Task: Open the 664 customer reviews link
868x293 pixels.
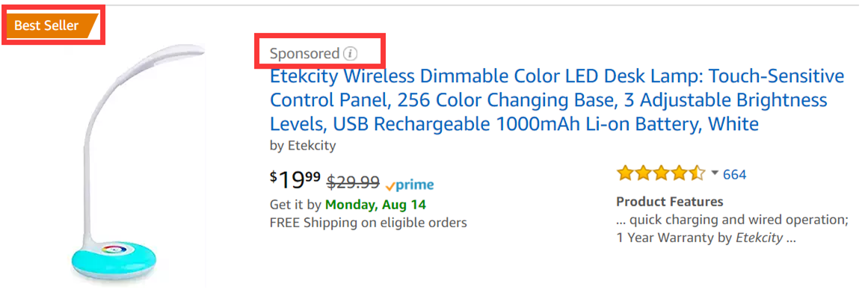Action: (735, 174)
